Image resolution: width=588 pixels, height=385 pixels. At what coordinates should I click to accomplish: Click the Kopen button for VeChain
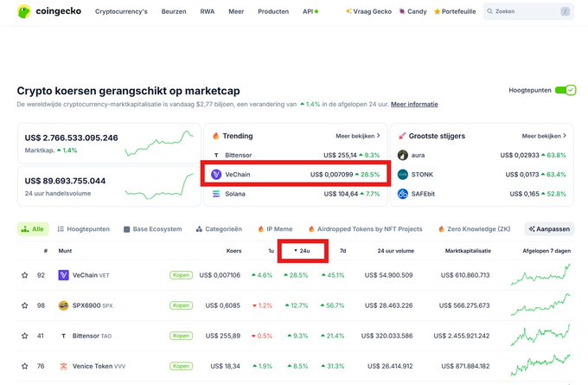coord(181,275)
